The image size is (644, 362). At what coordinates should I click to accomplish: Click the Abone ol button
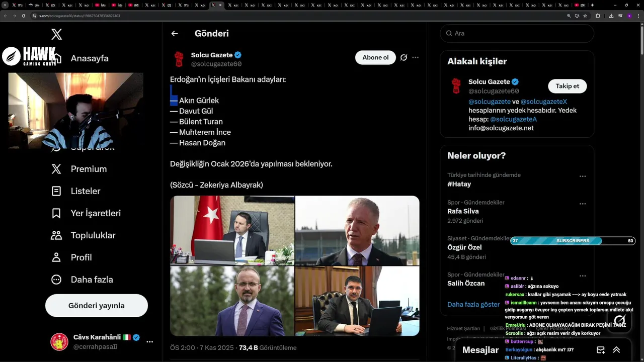point(375,57)
